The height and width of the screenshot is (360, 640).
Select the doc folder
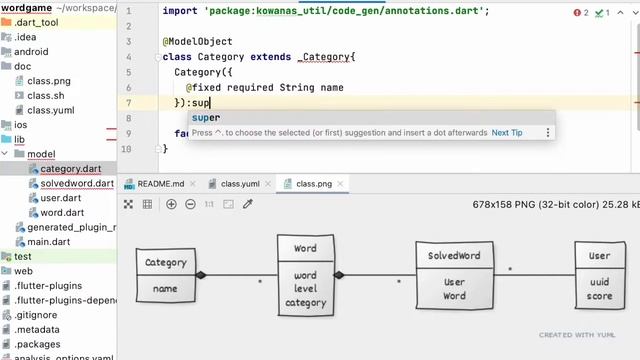coord(22,66)
